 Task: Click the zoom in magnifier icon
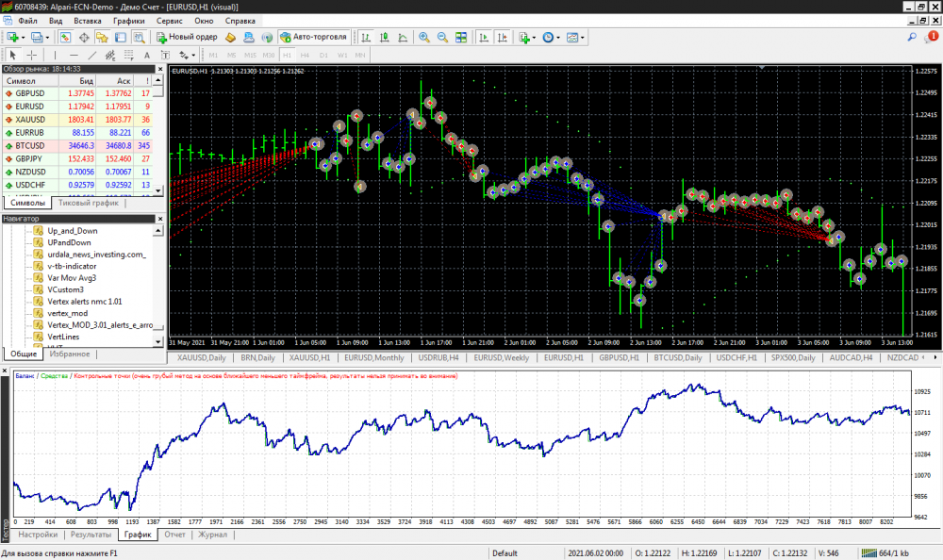(424, 38)
